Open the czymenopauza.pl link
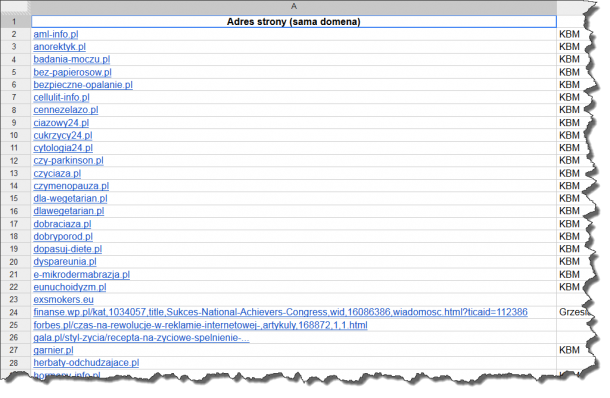Image resolution: width=610 pixels, height=398 pixels. click(71, 186)
